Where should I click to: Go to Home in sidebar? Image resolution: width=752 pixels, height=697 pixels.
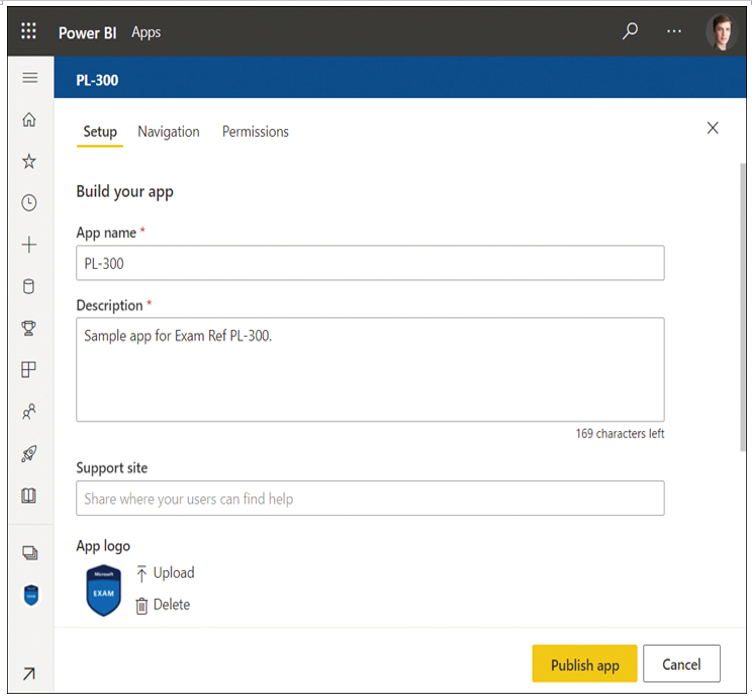29,119
